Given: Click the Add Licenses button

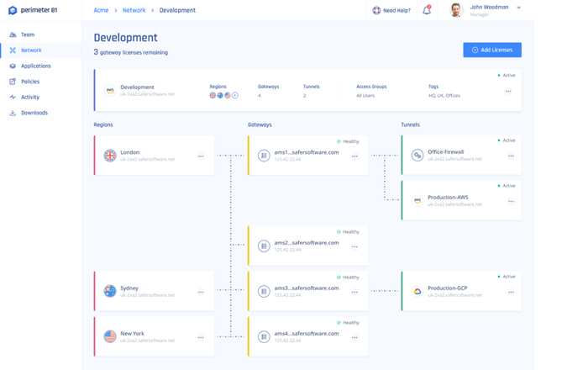Looking at the screenshot, I should 492,50.
